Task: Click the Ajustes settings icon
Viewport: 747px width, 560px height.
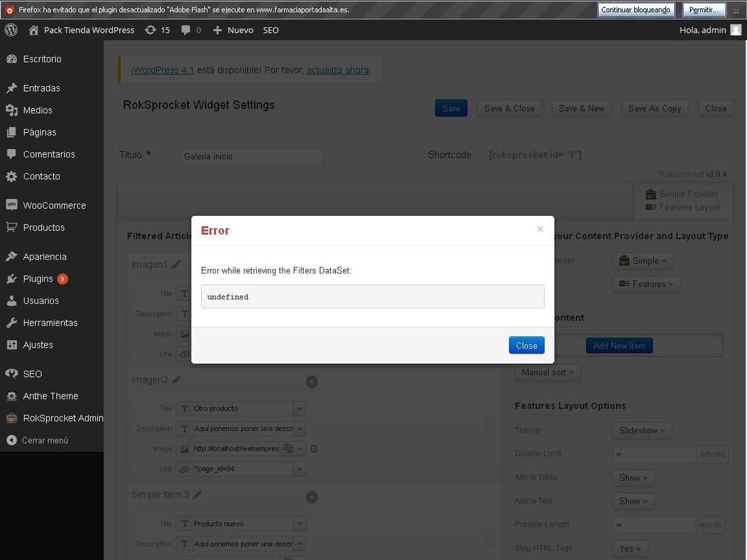Action: (x=12, y=345)
